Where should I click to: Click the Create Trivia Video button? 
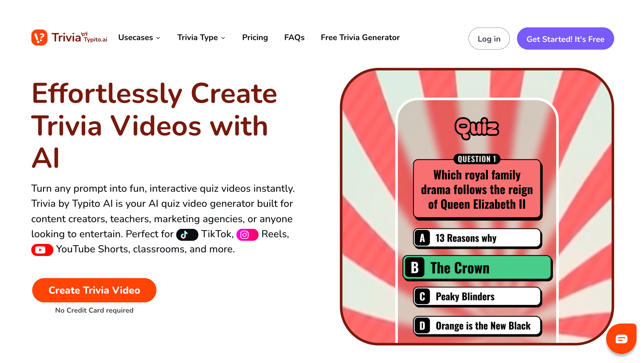pos(94,290)
